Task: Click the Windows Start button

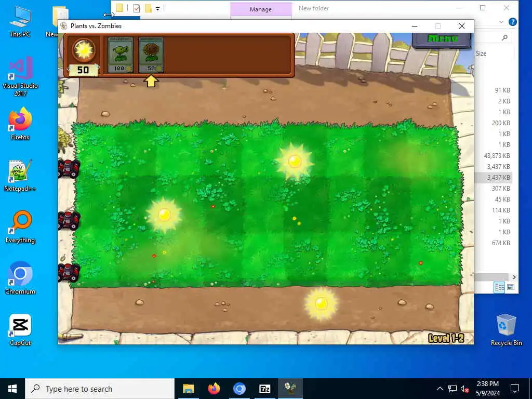Action: pyautogui.click(x=12, y=389)
